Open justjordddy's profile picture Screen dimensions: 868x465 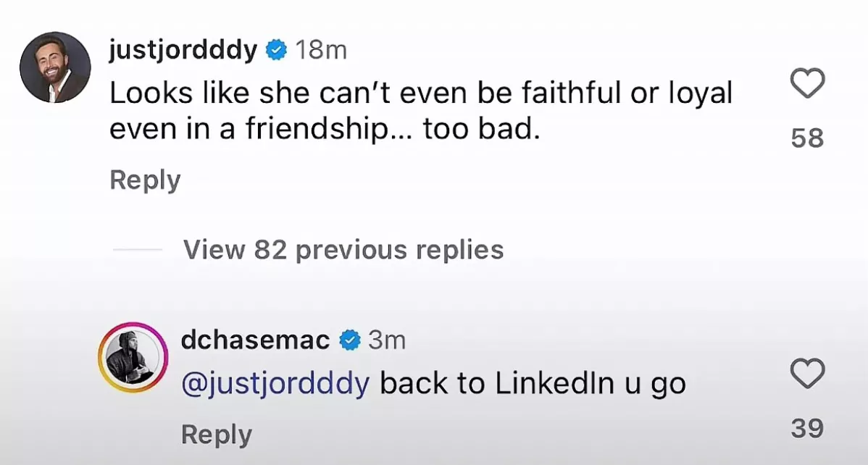(55, 67)
